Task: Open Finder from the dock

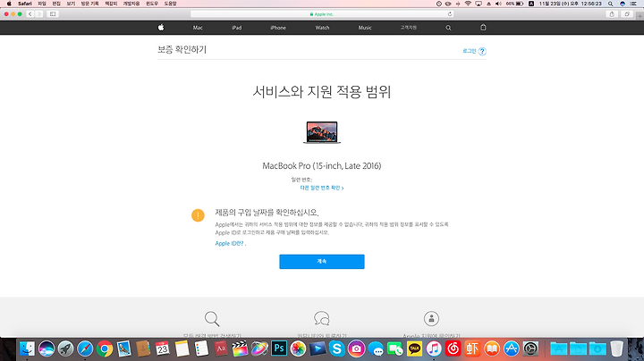Action: [x=27, y=349]
